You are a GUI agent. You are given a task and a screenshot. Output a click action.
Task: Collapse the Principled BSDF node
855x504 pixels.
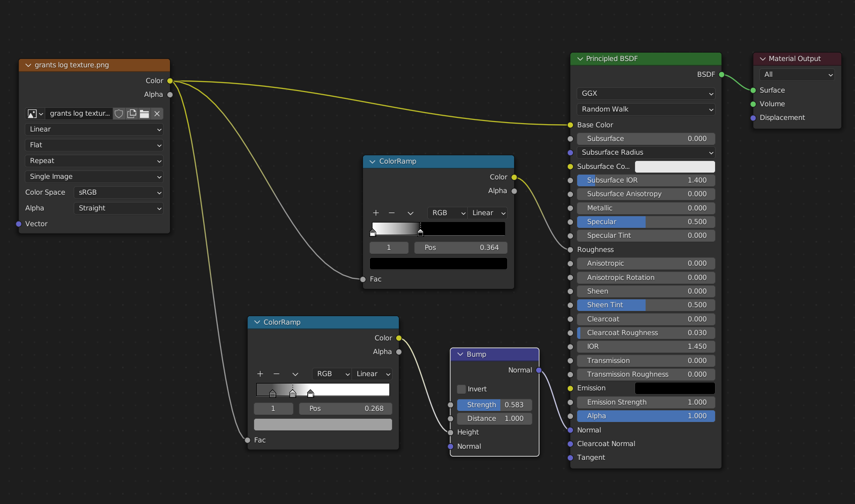(x=580, y=59)
